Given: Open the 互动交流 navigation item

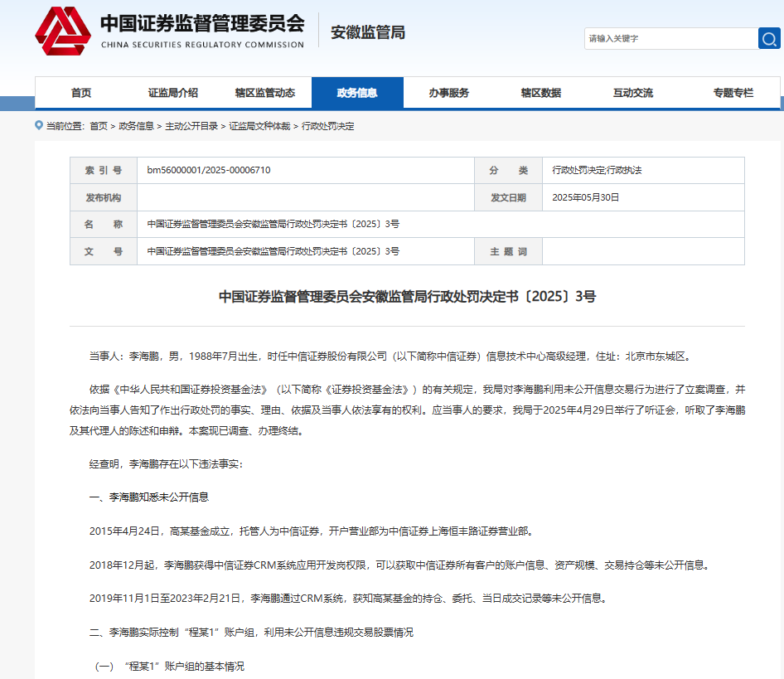Looking at the screenshot, I should (x=633, y=93).
